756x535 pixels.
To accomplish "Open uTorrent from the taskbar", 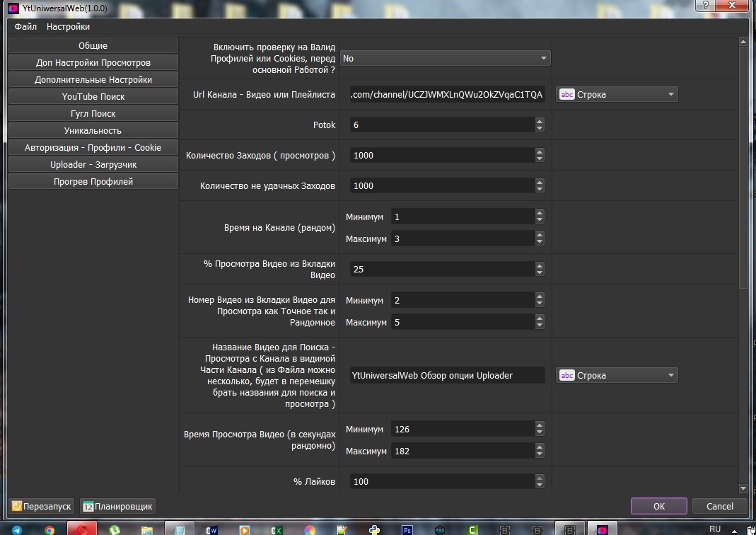I will 115,529.
